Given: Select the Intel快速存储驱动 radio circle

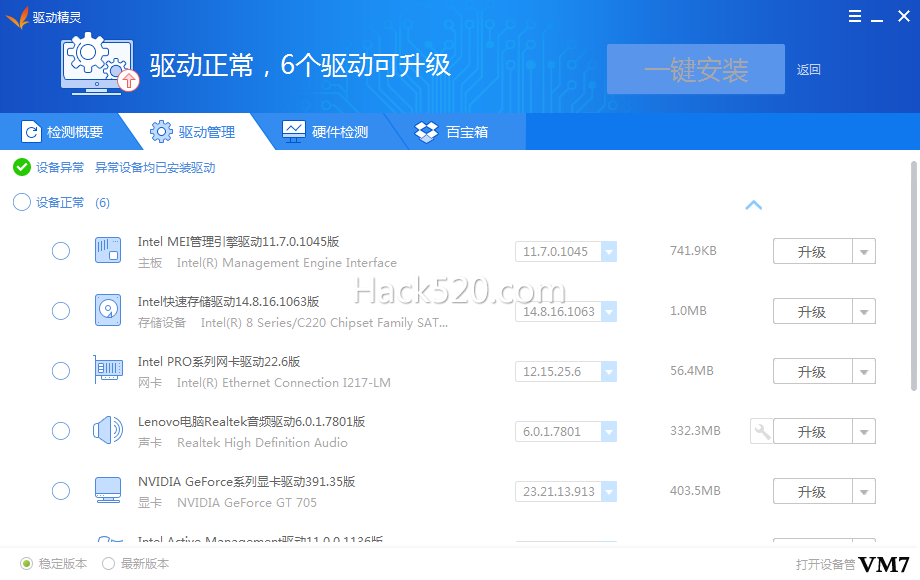Looking at the screenshot, I should 61,311.
